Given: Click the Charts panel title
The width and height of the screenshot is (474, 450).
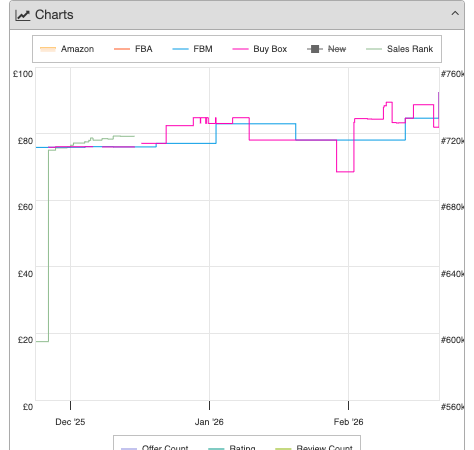Looking at the screenshot, I should coord(54,15).
